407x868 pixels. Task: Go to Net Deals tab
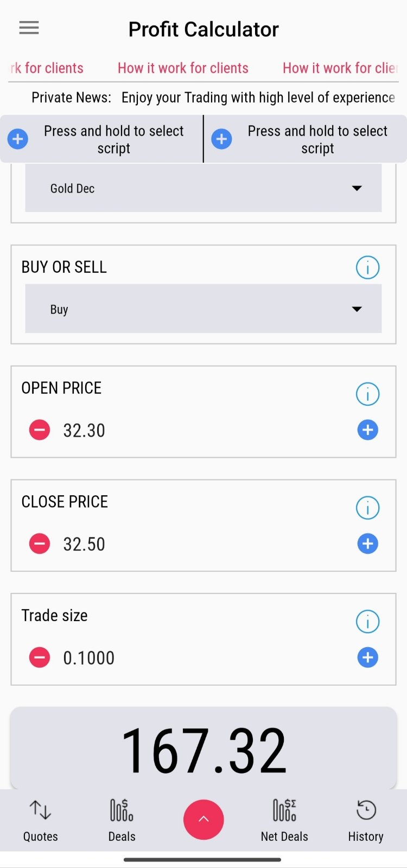pos(284,820)
